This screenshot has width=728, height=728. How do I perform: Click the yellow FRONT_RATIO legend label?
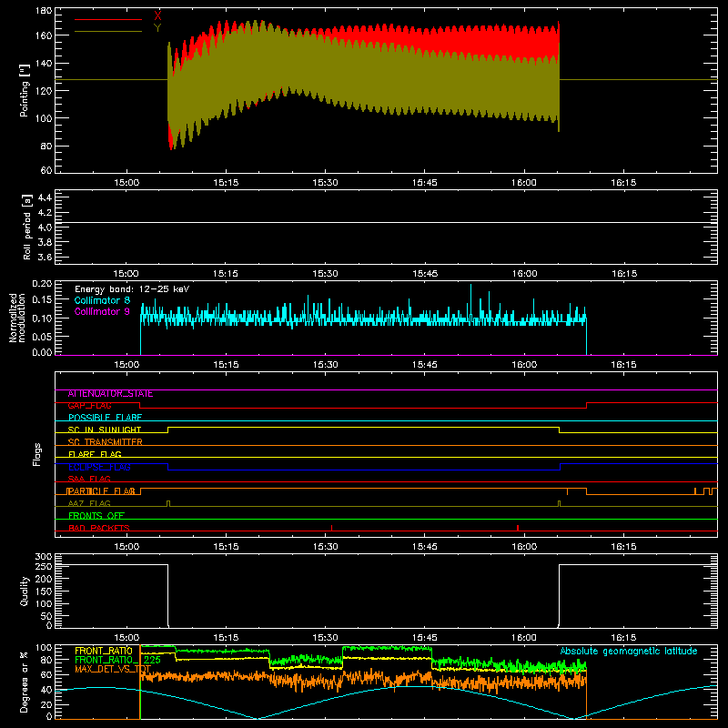pos(104,651)
